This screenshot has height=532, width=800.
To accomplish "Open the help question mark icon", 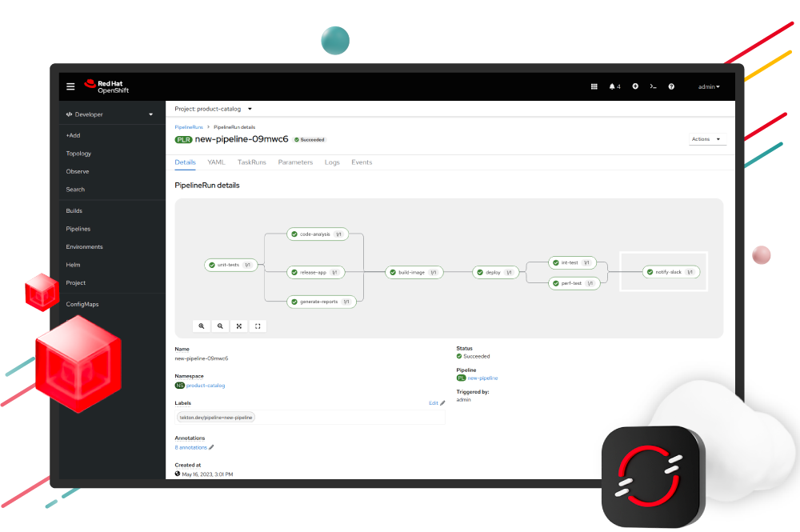I will tap(671, 86).
